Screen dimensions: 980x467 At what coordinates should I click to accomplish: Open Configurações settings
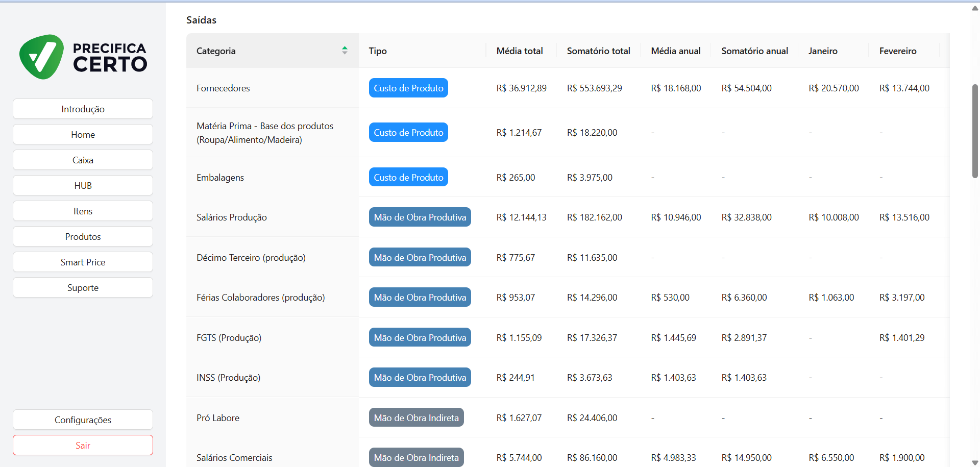[x=83, y=420]
